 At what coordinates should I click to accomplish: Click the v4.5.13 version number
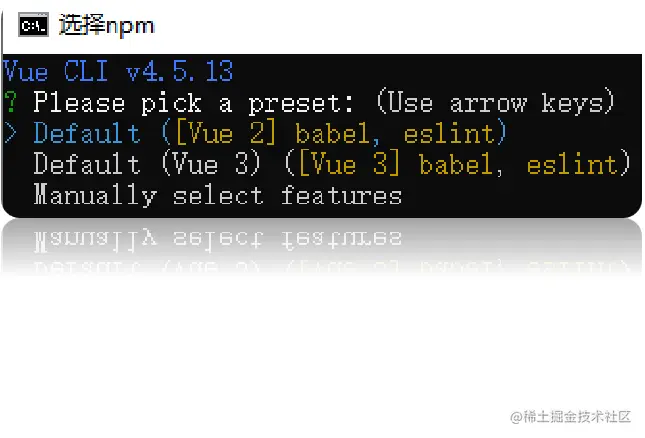tap(180, 72)
